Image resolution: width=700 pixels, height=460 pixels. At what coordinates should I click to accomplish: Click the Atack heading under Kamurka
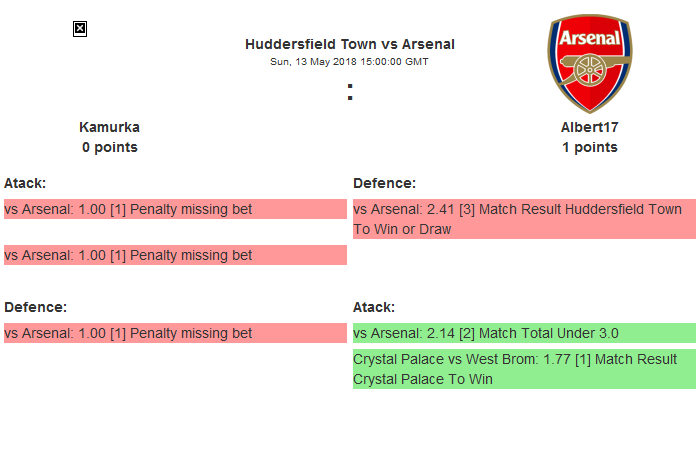click(25, 183)
